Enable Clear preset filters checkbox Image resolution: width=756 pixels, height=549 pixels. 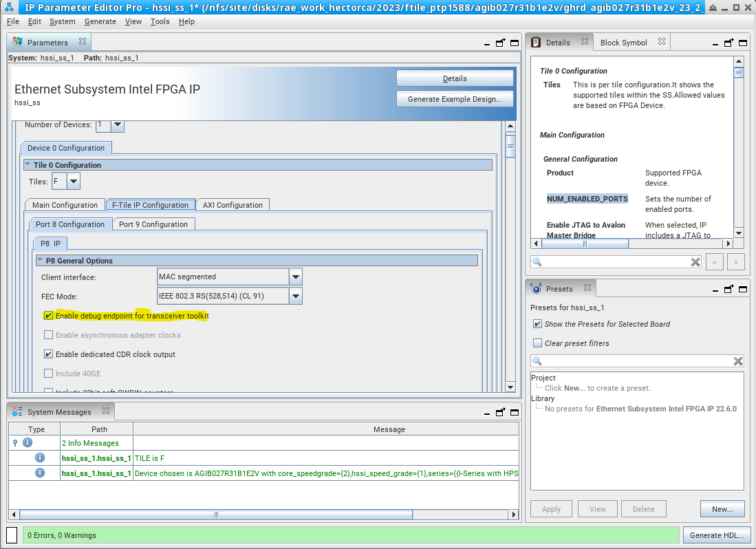tap(537, 343)
